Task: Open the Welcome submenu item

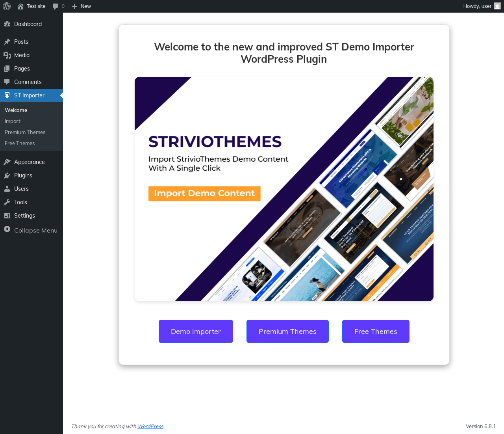Action: 31,110
